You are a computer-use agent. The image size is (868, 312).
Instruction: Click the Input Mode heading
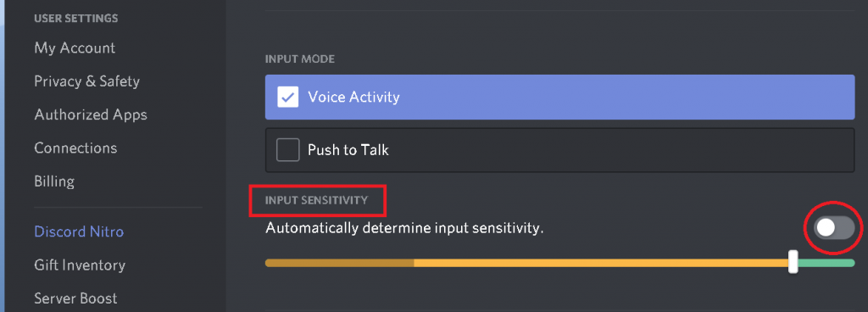pyautogui.click(x=300, y=58)
